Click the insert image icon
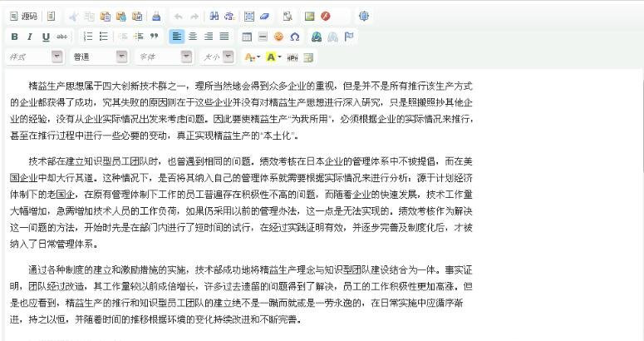The image size is (644, 341). point(310,16)
